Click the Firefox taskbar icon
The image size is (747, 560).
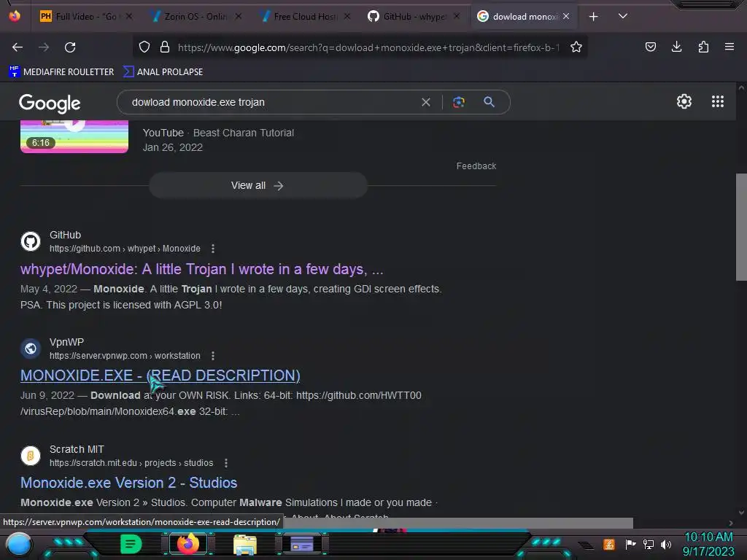pyautogui.click(x=188, y=544)
